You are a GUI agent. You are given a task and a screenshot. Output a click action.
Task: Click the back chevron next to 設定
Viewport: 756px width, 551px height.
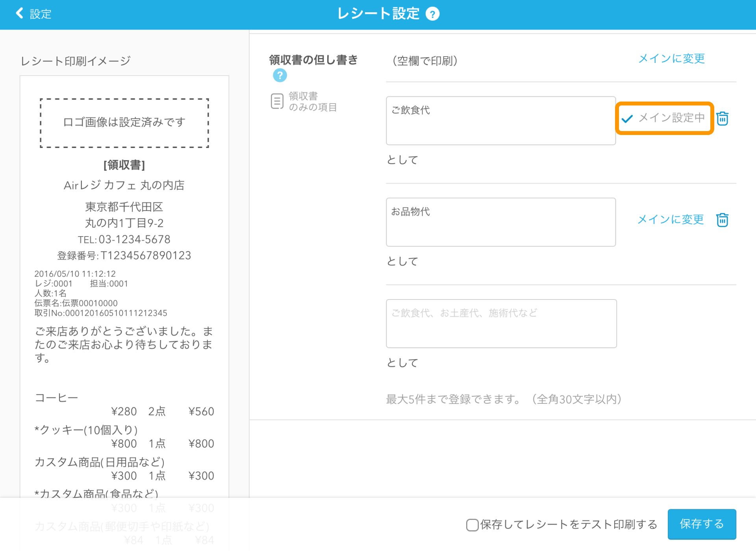click(x=19, y=13)
